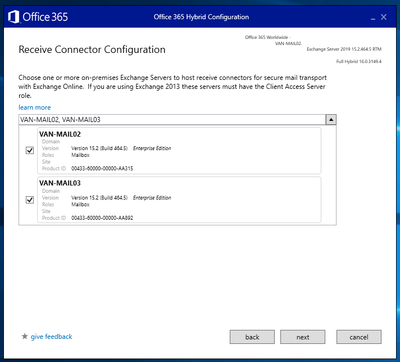Viewport: 400px width, 362px height.
Task: Close the Hybrid Configuration wizard window
Action: click(x=384, y=17)
